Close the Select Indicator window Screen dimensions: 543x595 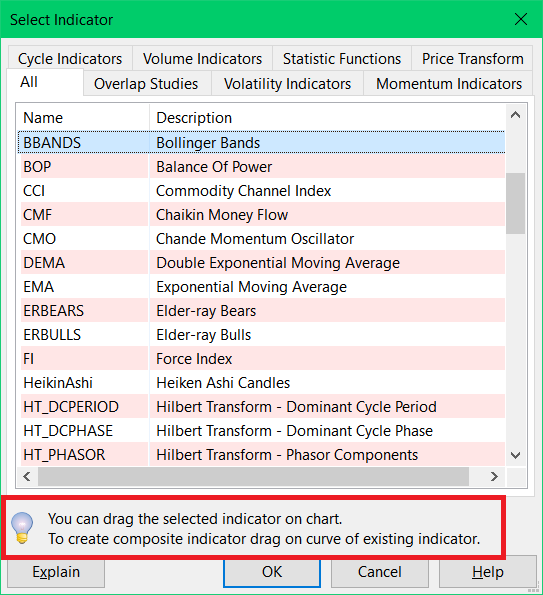[521, 19]
